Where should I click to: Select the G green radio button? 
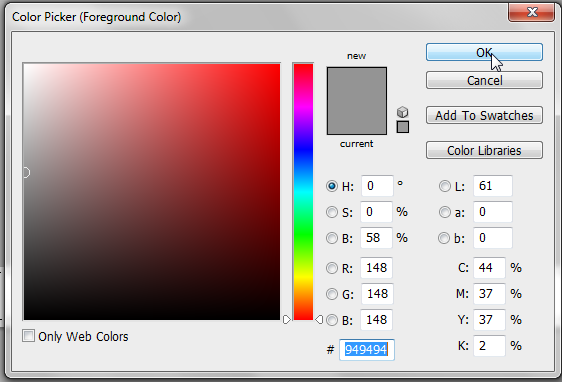(x=332, y=294)
